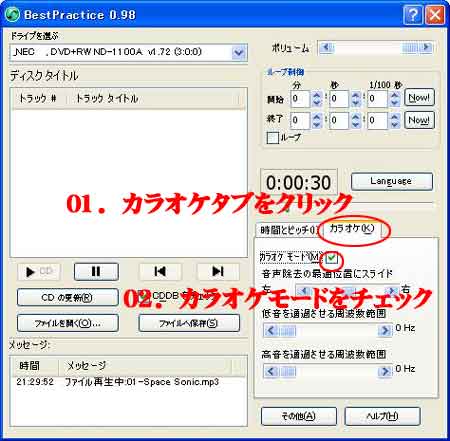Click the high-frequency slider thumb
The image size is (450, 441).
(x=288, y=371)
